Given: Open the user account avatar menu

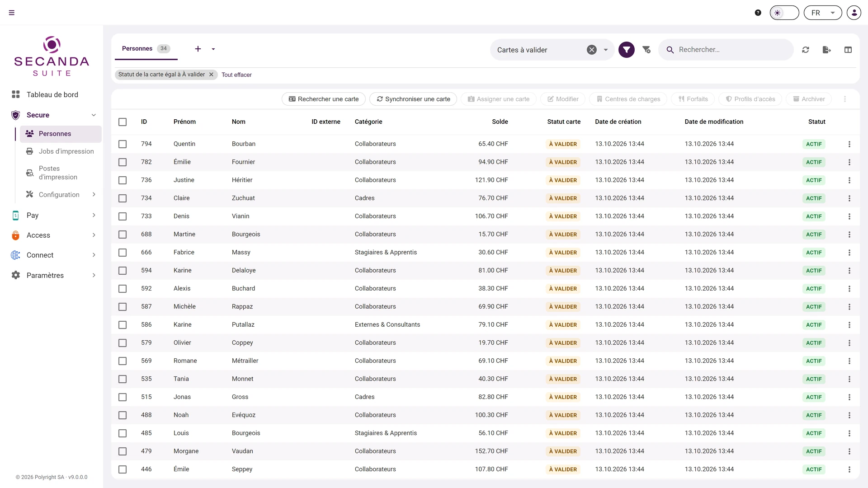Looking at the screenshot, I should [854, 13].
